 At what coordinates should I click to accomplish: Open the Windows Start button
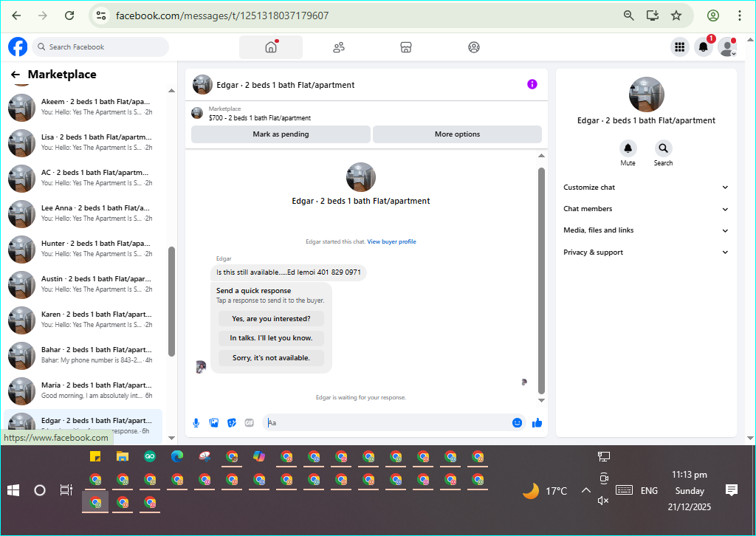pos(13,491)
